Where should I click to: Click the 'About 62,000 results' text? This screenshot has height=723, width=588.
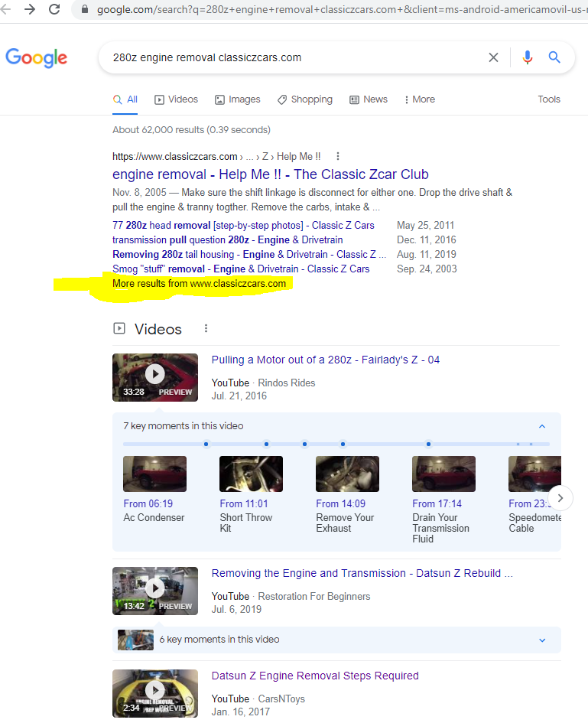tap(191, 130)
